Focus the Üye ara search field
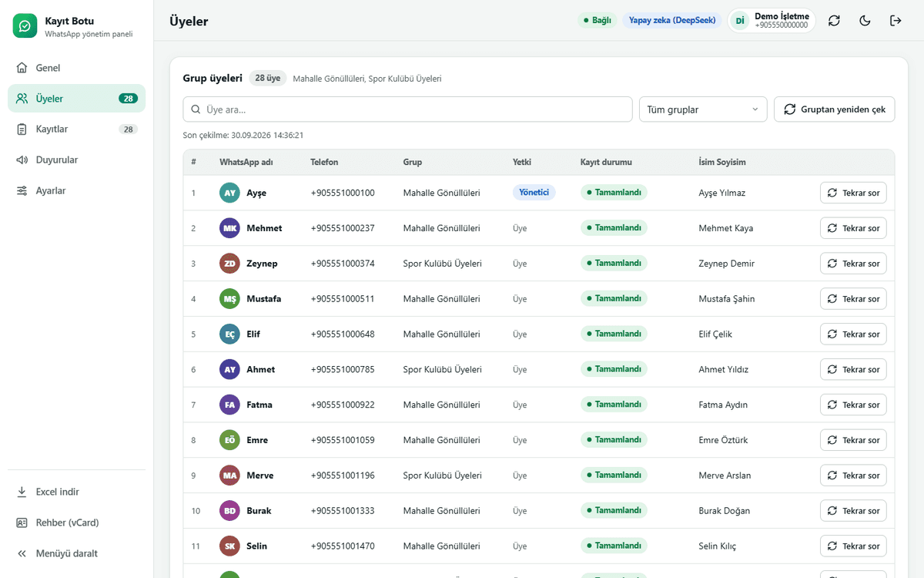 (x=407, y=109)
